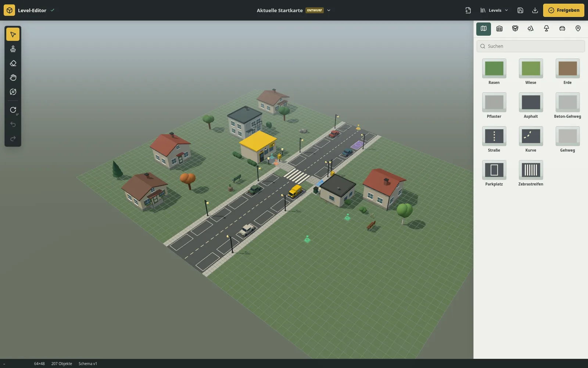Choose the Parkplatz tile
The width and height of the screenshot is (588, 368).
pos(494,173)
